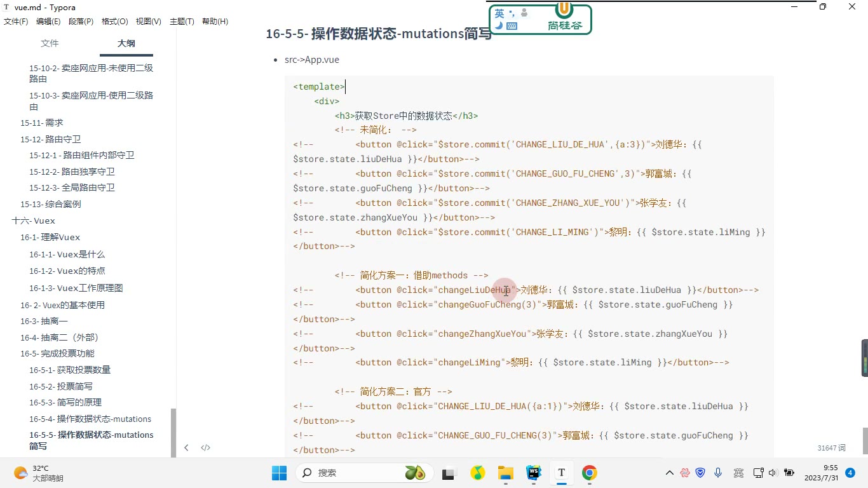Open word count popup 31647 词
868x488 pixels.
(x=831, y=448)
